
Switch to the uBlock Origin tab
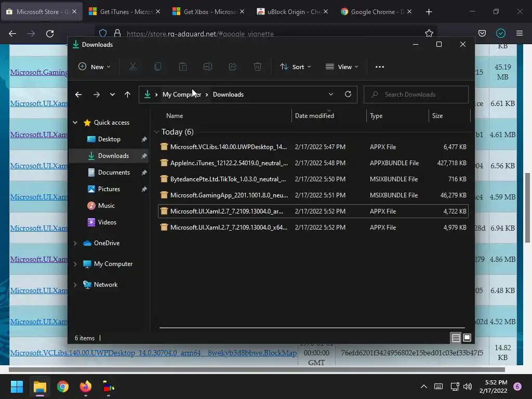[292, 12]
